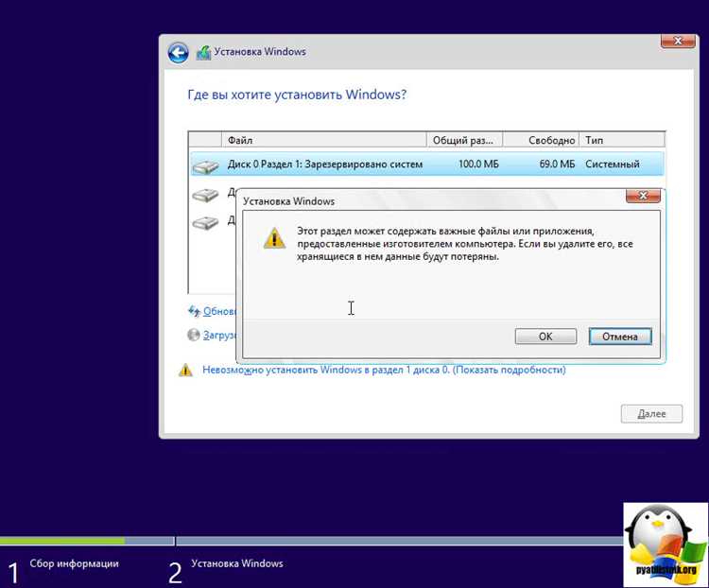Select the second partition's drive icon

click(x=205, y=195)
